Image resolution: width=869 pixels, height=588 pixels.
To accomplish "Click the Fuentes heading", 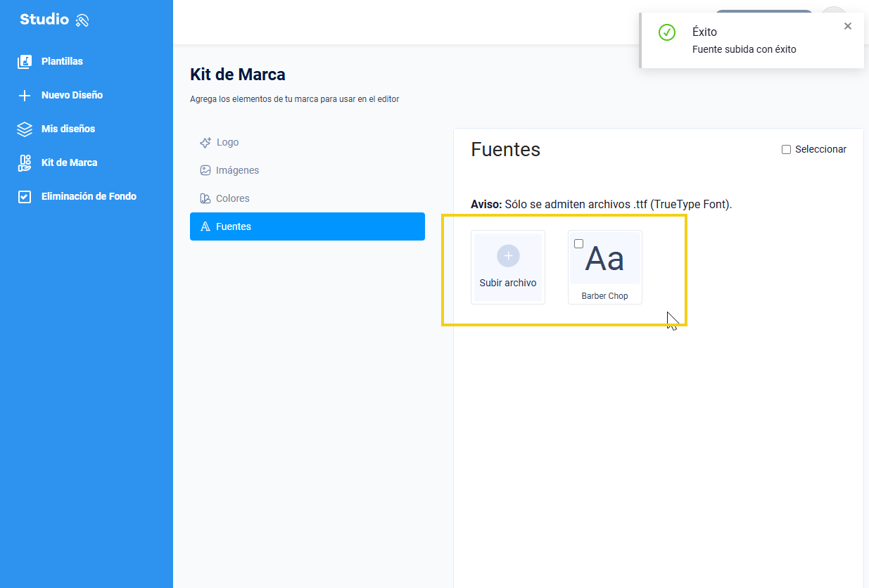I will point(506,149).
